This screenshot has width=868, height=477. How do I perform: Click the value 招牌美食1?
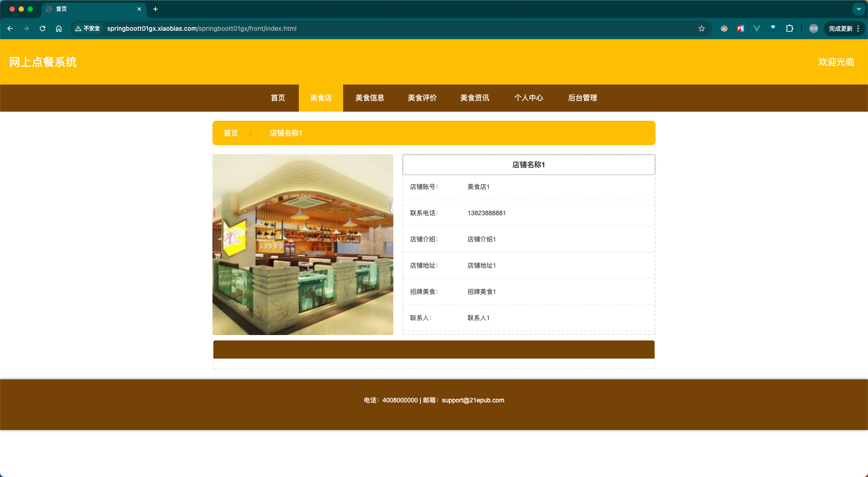point(481,292)
